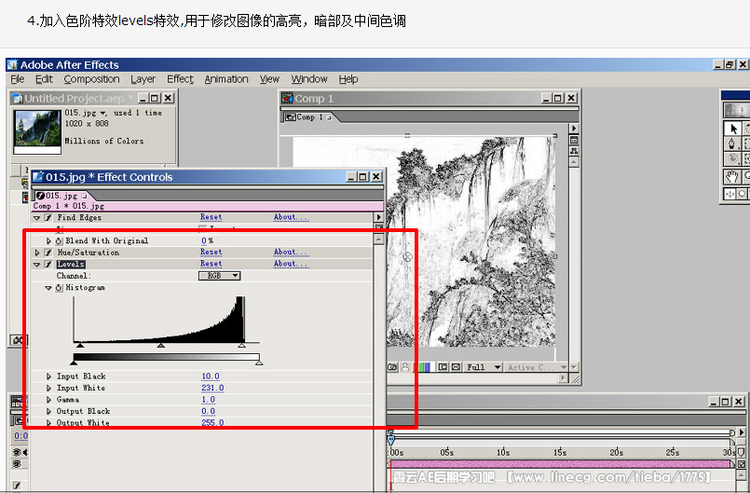The width and height of the screenshot is (750, 493).
Task: Reset the Levels effect
Action: tap(211, 263)
